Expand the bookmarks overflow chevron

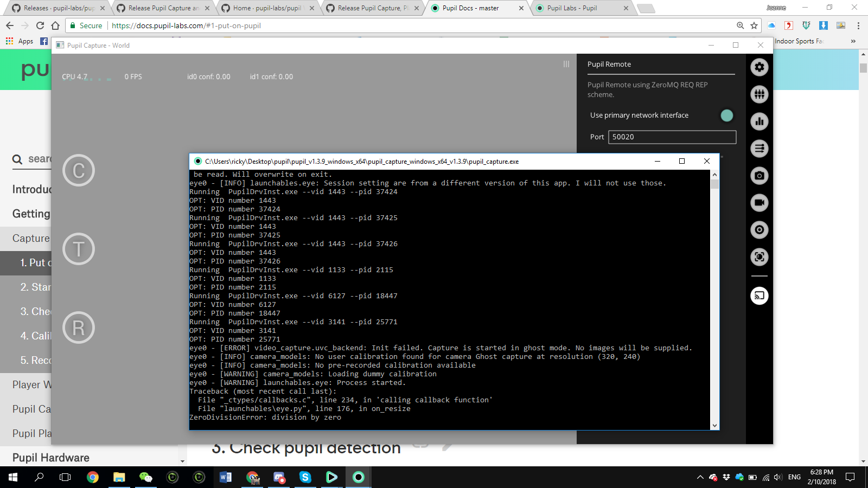(853, 41)
